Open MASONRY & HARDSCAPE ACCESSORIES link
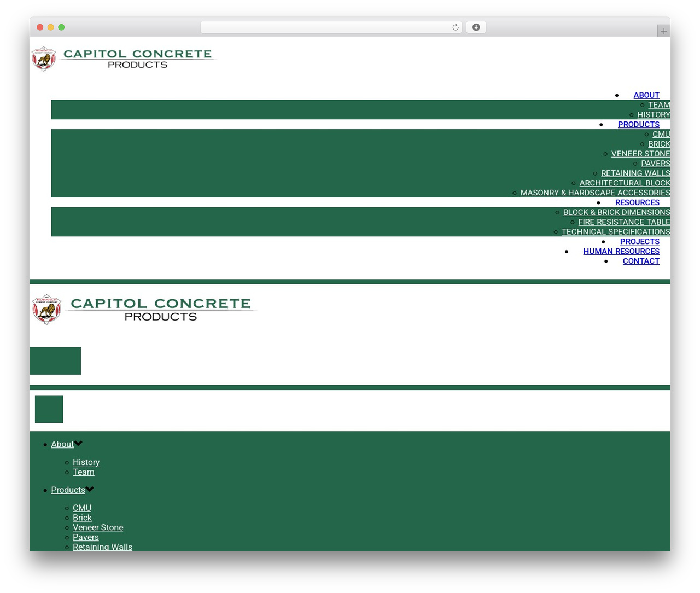The height and width of the screenshot is (593, 700). pos(596,193)
